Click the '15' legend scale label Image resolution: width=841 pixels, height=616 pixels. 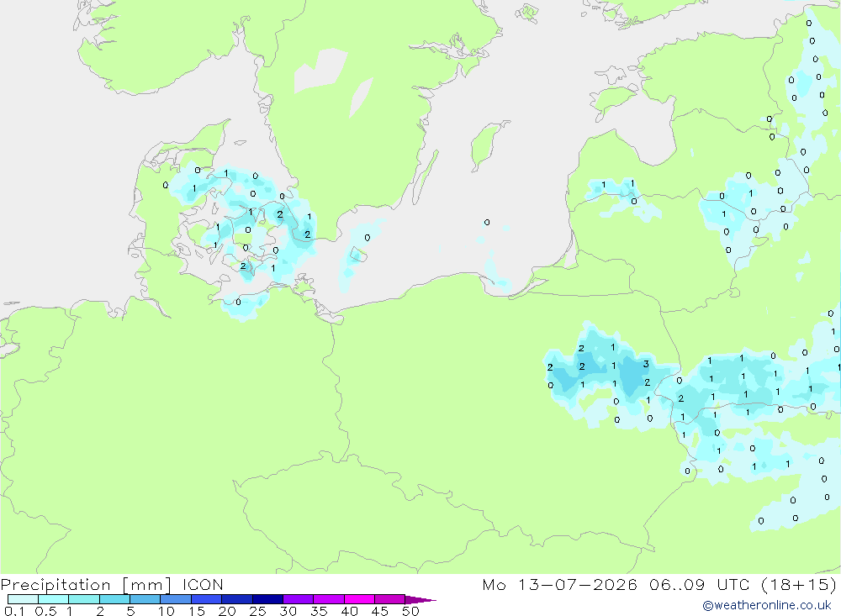(197, 611)
